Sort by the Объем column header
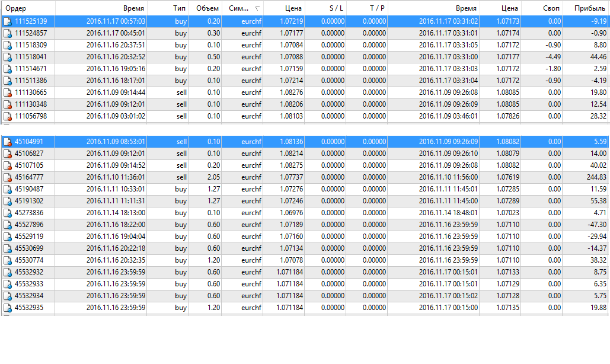The width and height of the screenshot is (610, 364). pos(205,8)
